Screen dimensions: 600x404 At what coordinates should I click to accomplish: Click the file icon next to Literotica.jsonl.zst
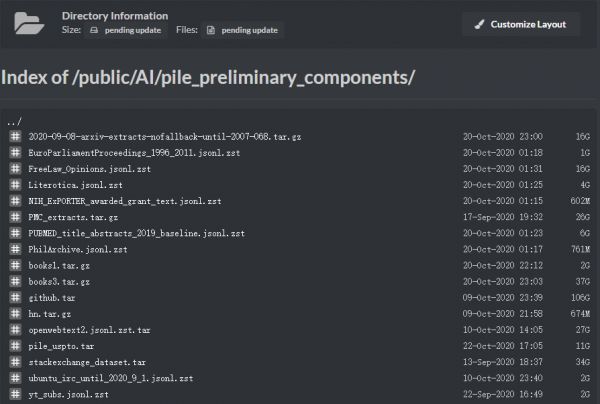tap(15, 185)
